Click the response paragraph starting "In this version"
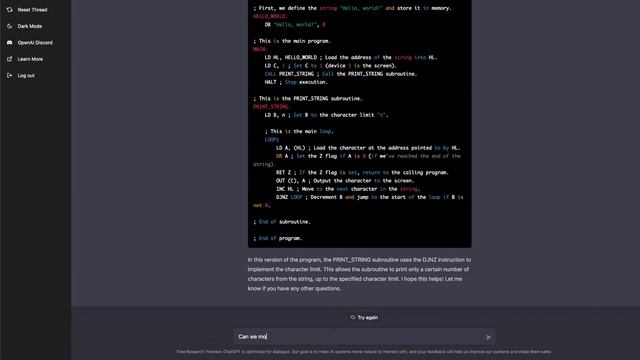Screen dimensions: 640x360 coord(359,274)
